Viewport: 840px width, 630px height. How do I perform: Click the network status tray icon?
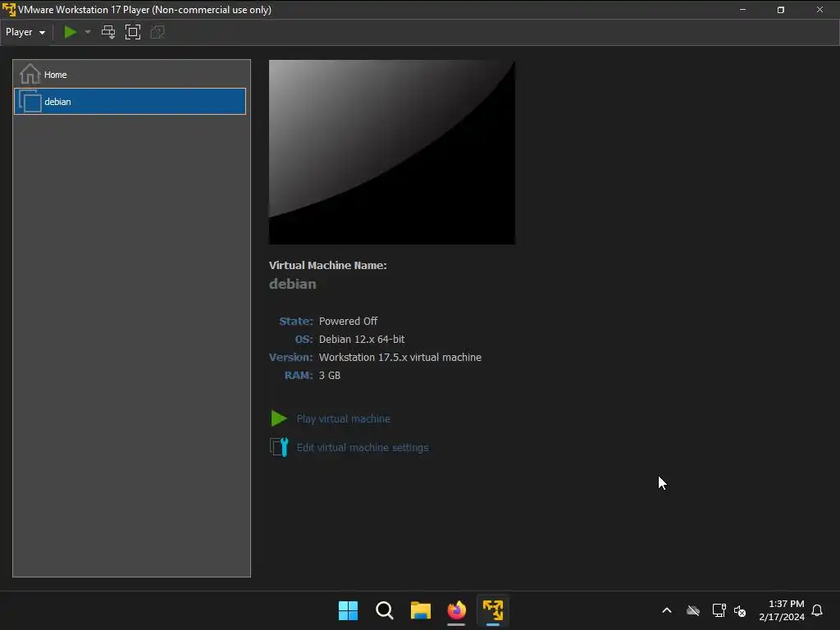pos(719,610)
